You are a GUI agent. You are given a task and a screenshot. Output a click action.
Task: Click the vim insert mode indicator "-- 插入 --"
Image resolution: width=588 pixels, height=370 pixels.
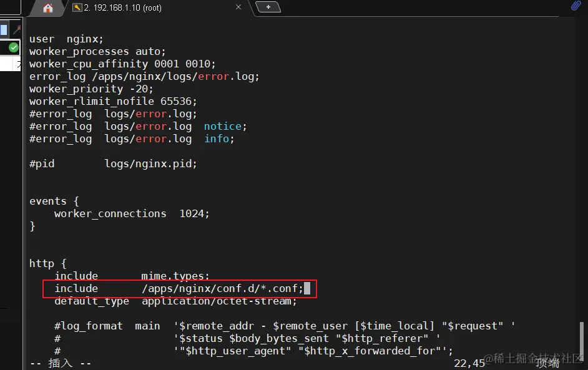click(61, 363)
